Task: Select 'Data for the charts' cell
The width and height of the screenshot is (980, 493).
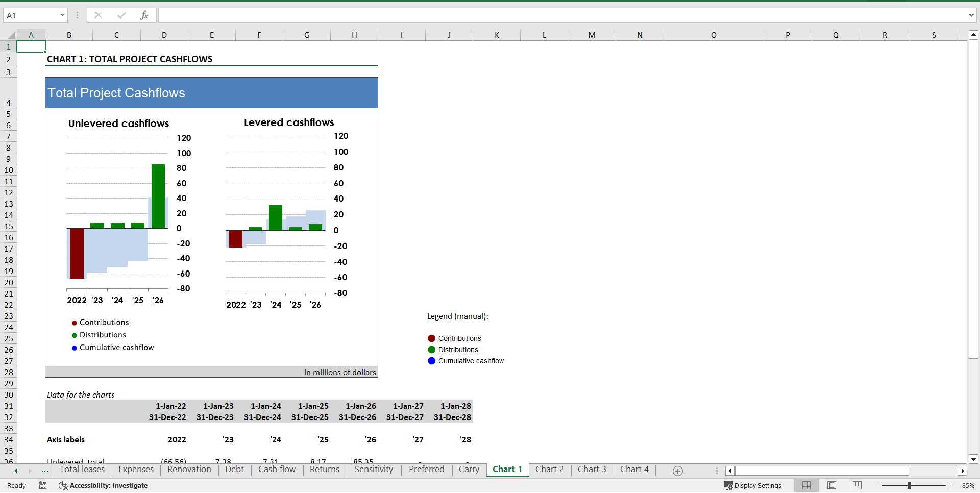Action: pyautogui.click(x=81, y=395)
